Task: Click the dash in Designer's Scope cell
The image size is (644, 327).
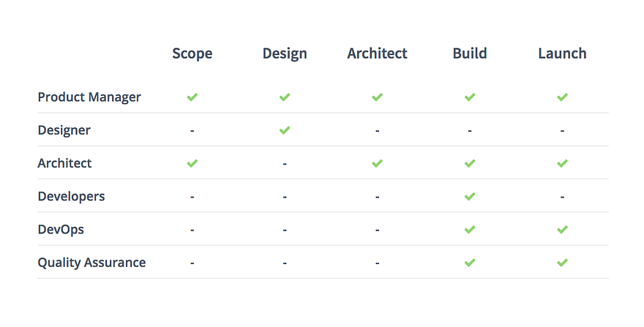Action: tap(192, 131)
